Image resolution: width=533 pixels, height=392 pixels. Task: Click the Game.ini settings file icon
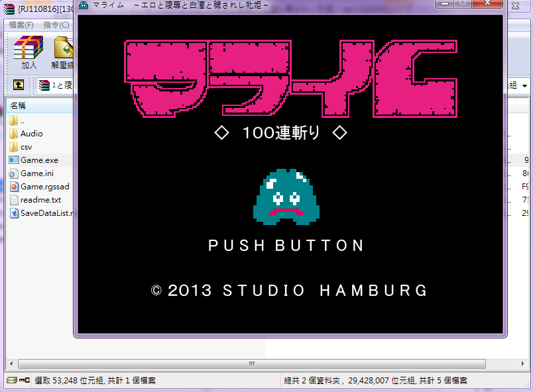click(14, 173)
